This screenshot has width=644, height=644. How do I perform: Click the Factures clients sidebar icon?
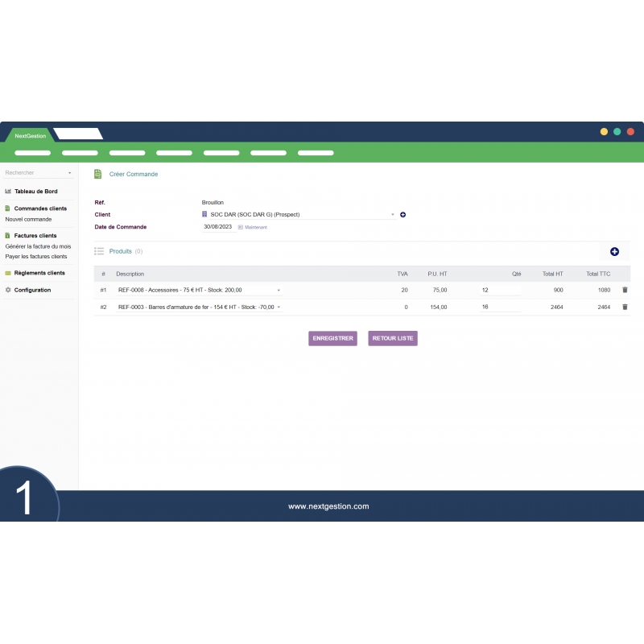pos(6,235)
